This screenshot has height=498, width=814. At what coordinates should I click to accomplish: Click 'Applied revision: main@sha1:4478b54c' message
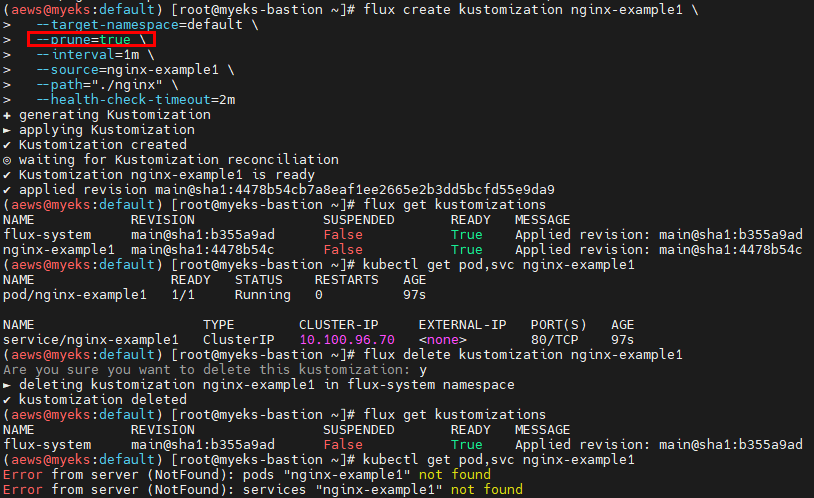[x=658, y=250]
